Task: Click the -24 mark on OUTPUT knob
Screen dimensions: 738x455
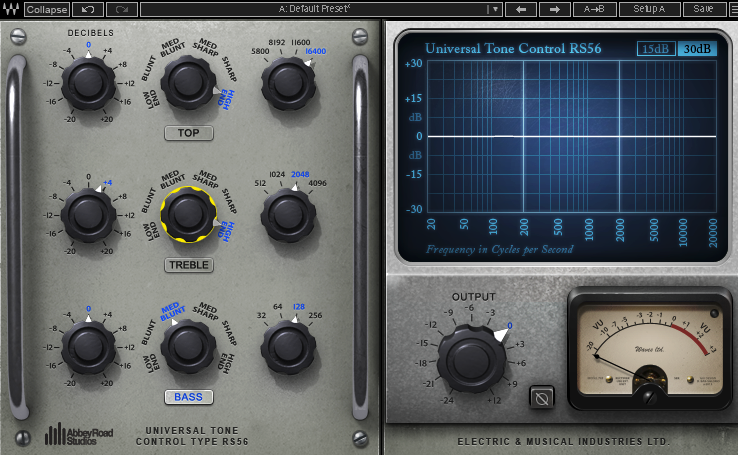Action: (447, 401)
